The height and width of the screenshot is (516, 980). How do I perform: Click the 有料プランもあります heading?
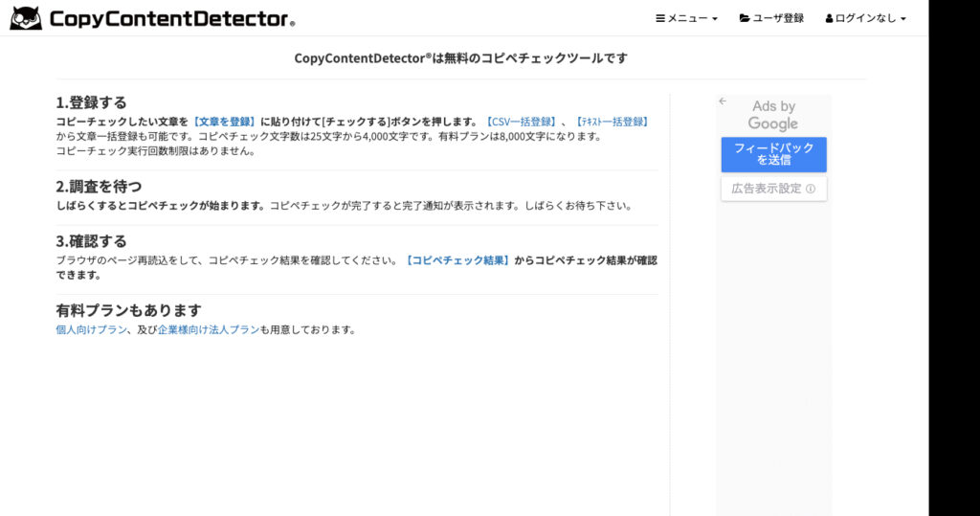pos(129,310)
